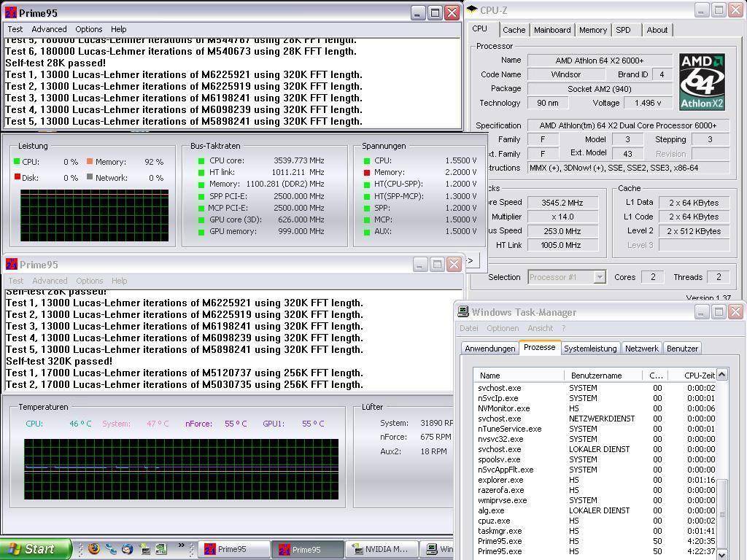The height and width of the screenshot is (560, 747).
Task: Switch to the Mainboard tab in CPU-Z
Action: [x=552, y=30]
